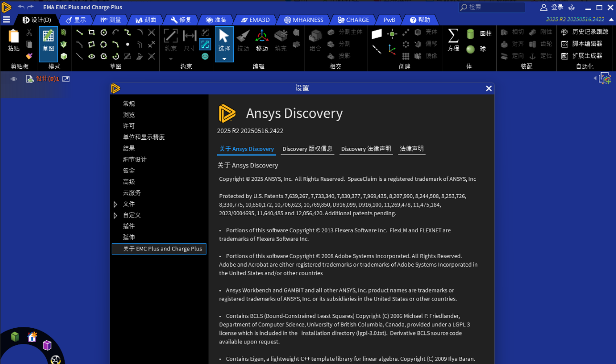Select the point sketch tool
This screenshot has height=364, width=616.
(127, 44)
